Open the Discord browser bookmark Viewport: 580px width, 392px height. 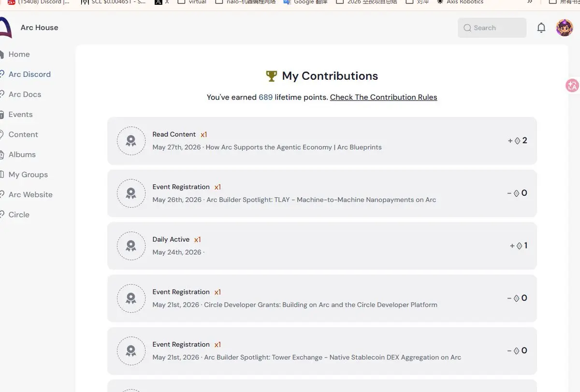[x=39, y=2]
